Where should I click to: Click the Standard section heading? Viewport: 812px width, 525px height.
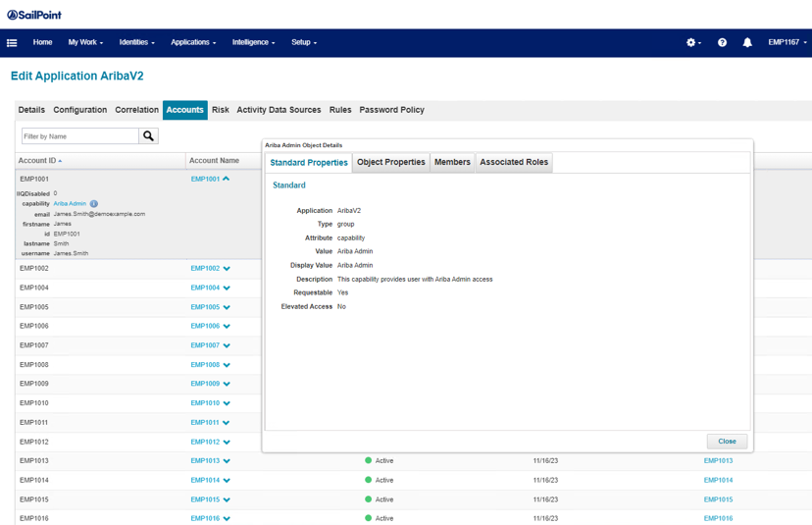pos(289,185)
